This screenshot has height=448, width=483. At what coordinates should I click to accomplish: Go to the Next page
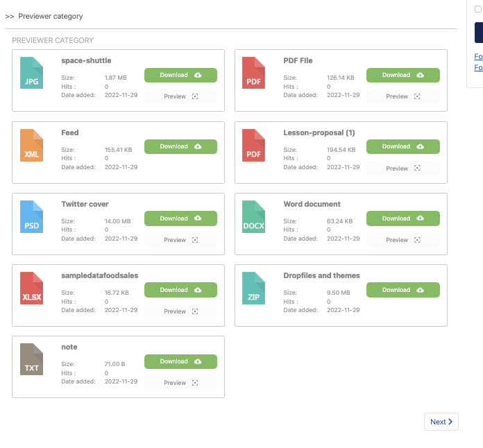(x=441, y=422)
